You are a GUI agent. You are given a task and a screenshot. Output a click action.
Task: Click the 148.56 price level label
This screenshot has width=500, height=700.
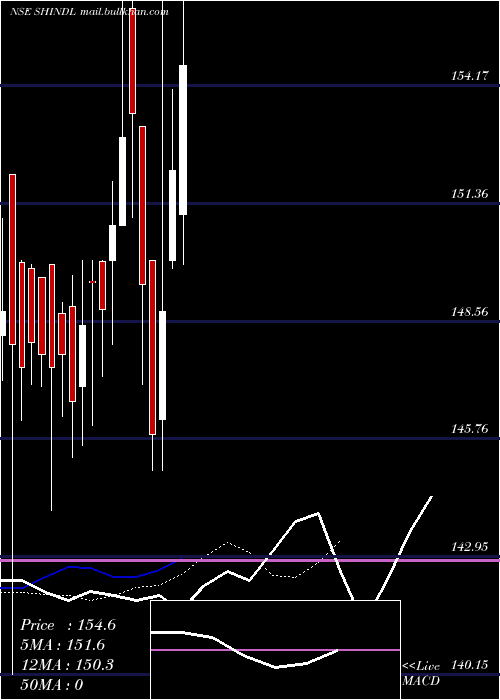(469, 312)
